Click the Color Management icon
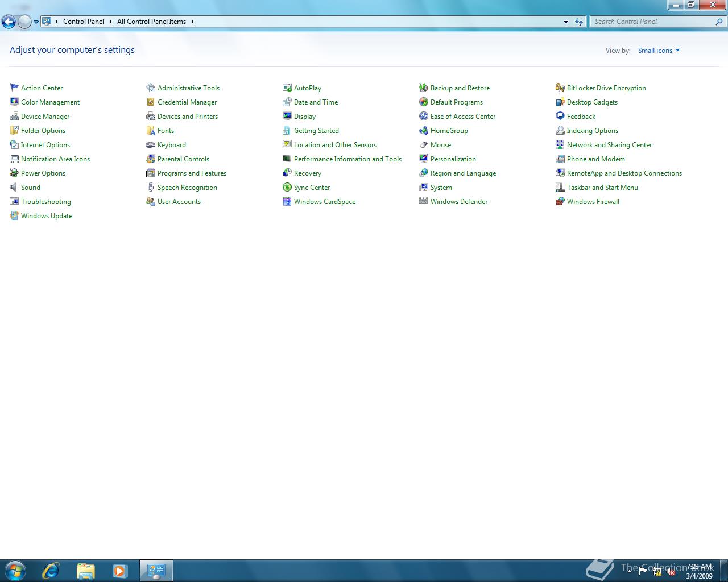Screen dimensions: 728x582 click(x=14, y=102)
